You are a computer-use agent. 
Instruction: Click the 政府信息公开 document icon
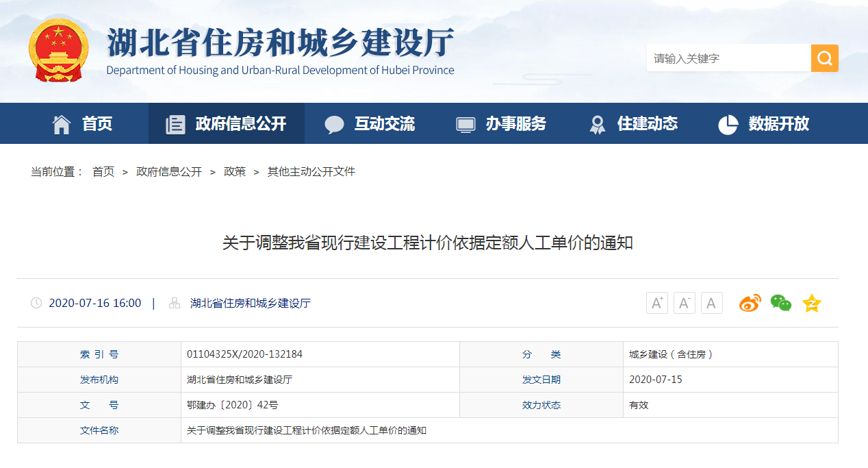[x=175, y=123]
